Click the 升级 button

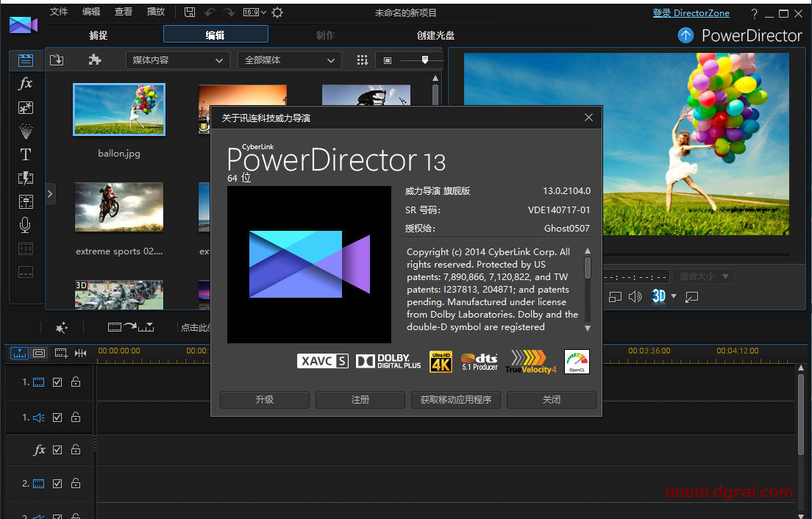click(x=265, y=400)
